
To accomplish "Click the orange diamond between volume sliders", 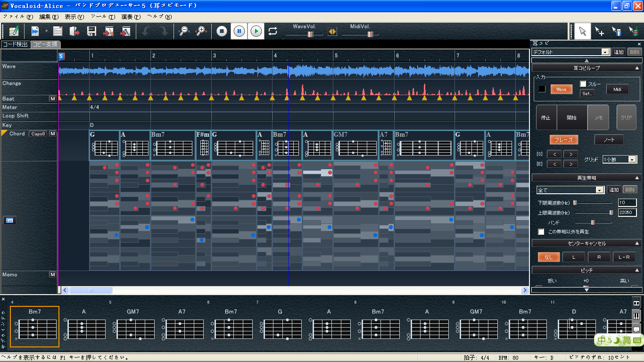I will tap(332, 32).
